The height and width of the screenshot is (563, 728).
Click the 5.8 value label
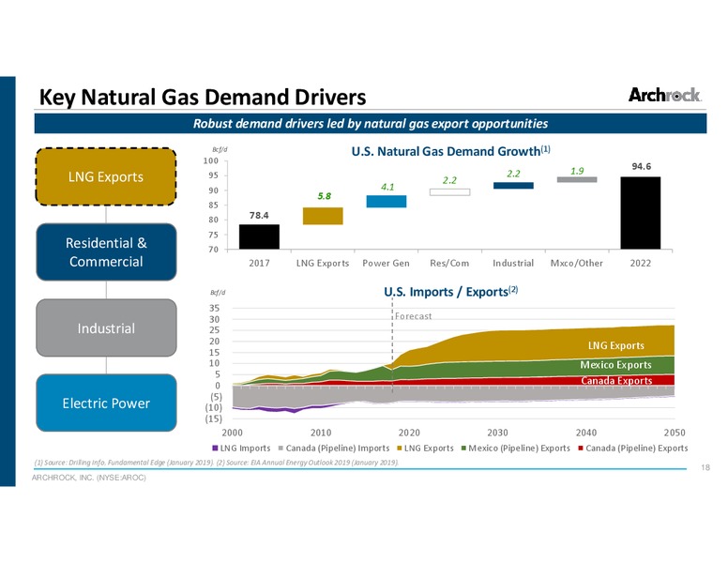(x=324, y=196)
